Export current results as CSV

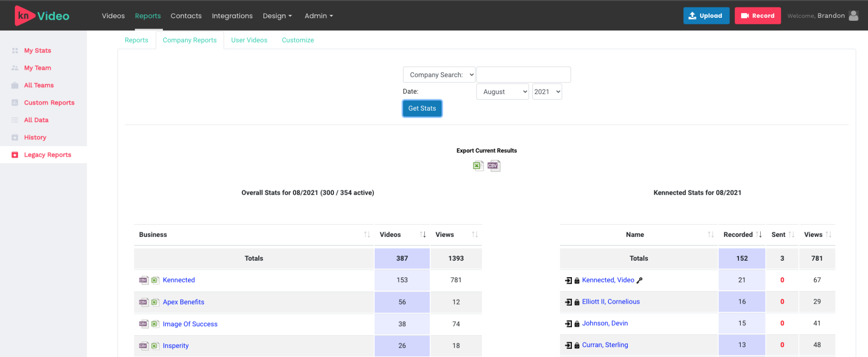click(494, 166)
